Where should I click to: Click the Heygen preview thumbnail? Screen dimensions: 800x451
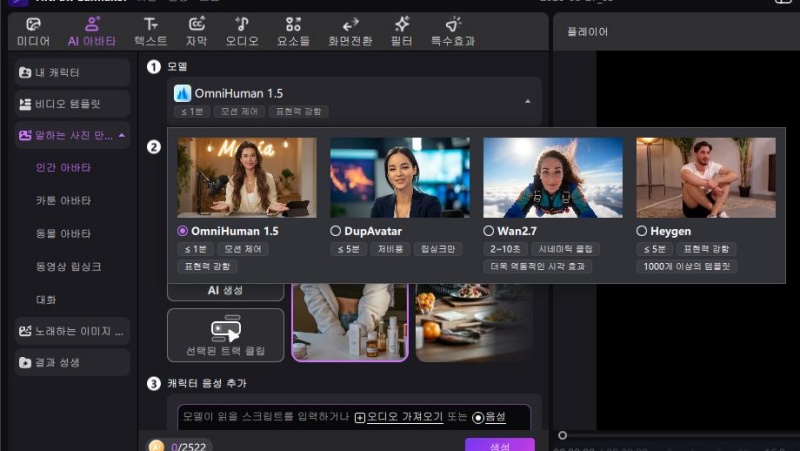coord(706,178)
